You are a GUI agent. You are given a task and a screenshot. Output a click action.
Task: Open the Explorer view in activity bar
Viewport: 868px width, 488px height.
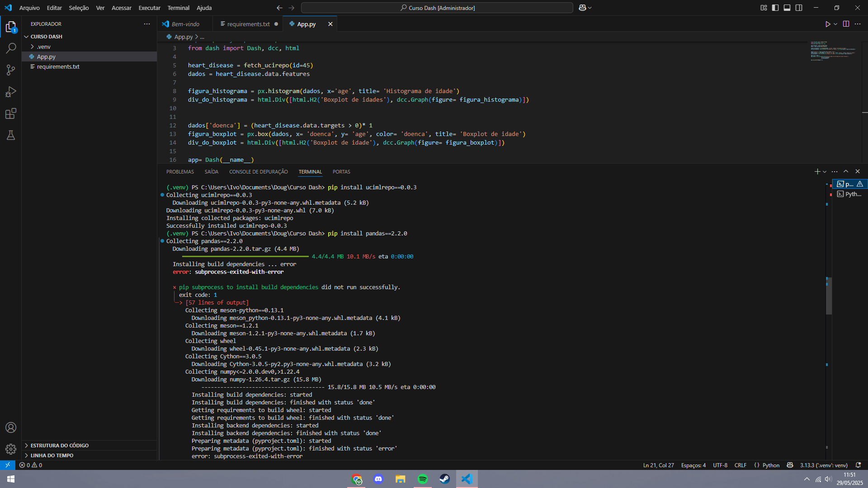[x=11, y=27]
